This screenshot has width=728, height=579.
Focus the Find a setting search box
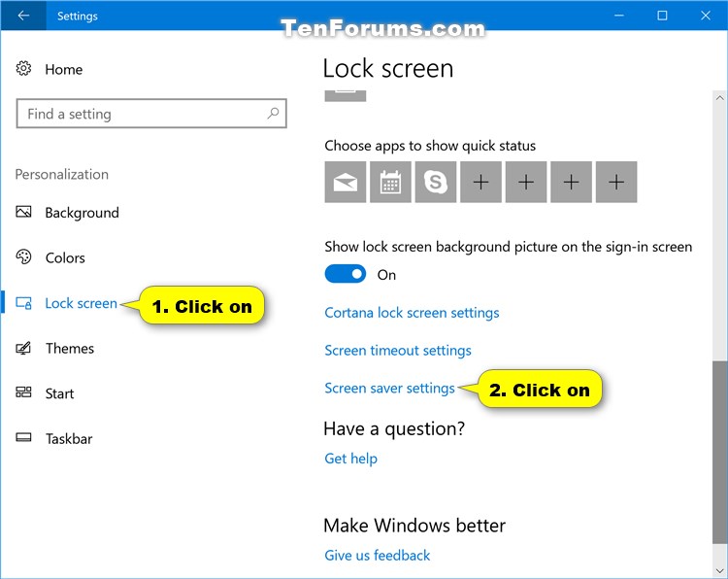pos(151,113)
